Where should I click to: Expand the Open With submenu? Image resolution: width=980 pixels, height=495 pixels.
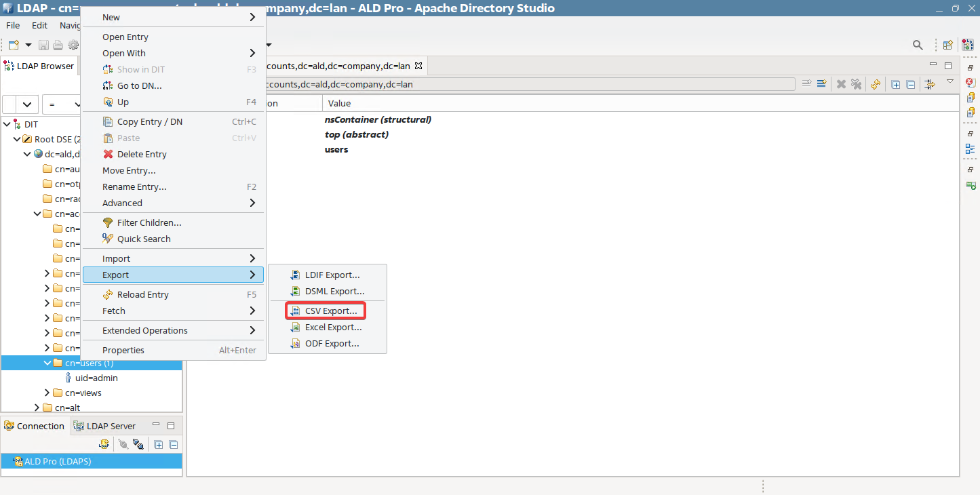click(x=173, y=53)
